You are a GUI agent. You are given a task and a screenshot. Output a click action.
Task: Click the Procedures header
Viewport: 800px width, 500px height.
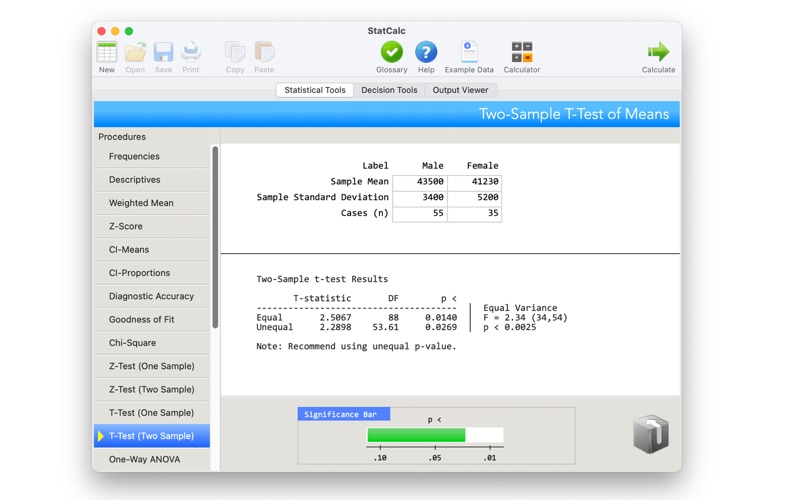(x=122, y=137)
